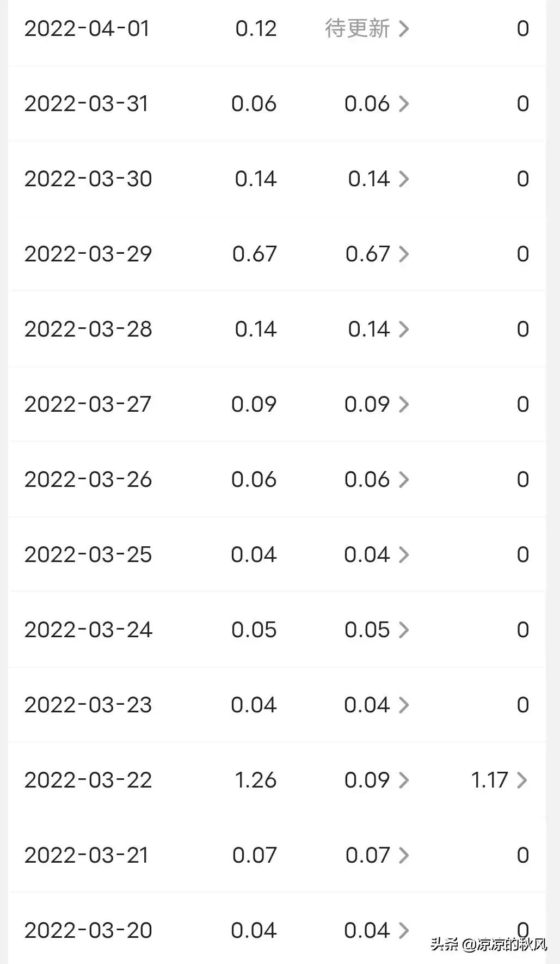Open the 0.06 chevron on 2022-03-26
The image size is (560, 964).
[x=403, y=480]
